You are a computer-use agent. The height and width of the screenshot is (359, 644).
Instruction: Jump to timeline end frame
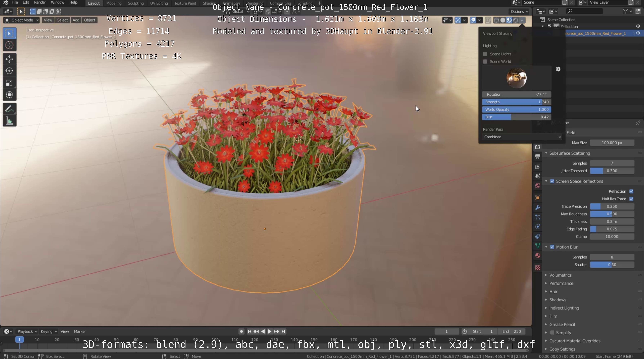coord(283,331)
